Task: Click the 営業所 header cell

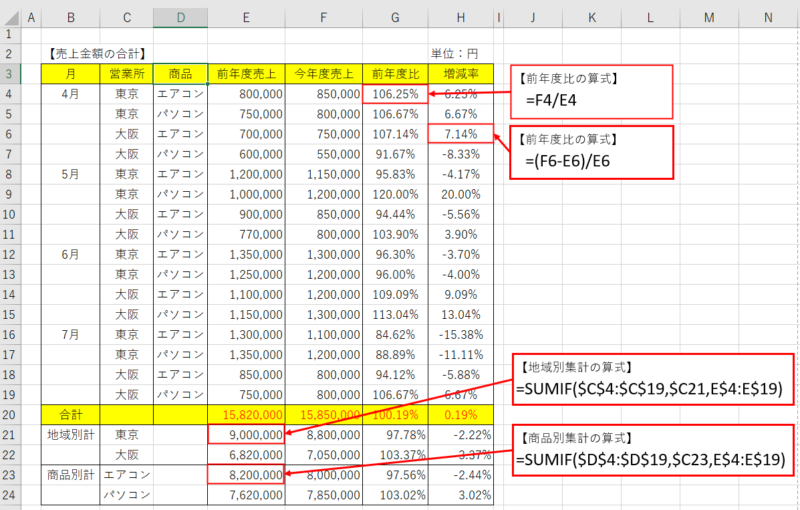Action: tap(127, 74)
